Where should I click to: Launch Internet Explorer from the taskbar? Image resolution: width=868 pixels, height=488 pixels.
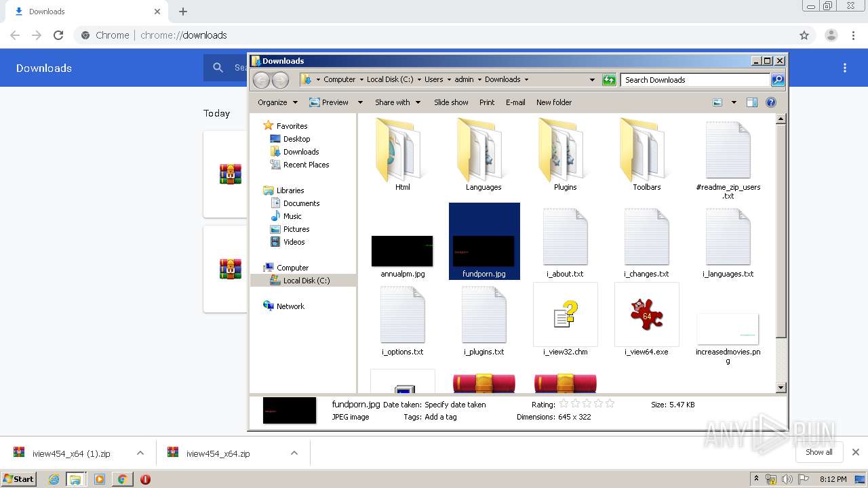54,479
